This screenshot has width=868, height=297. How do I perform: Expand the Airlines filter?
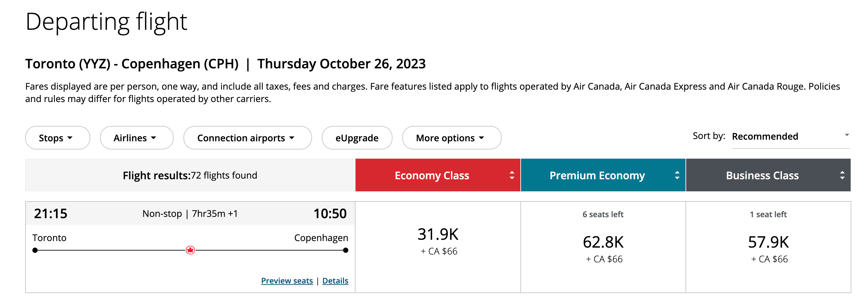pyautogui.click(x=136, y=138)
